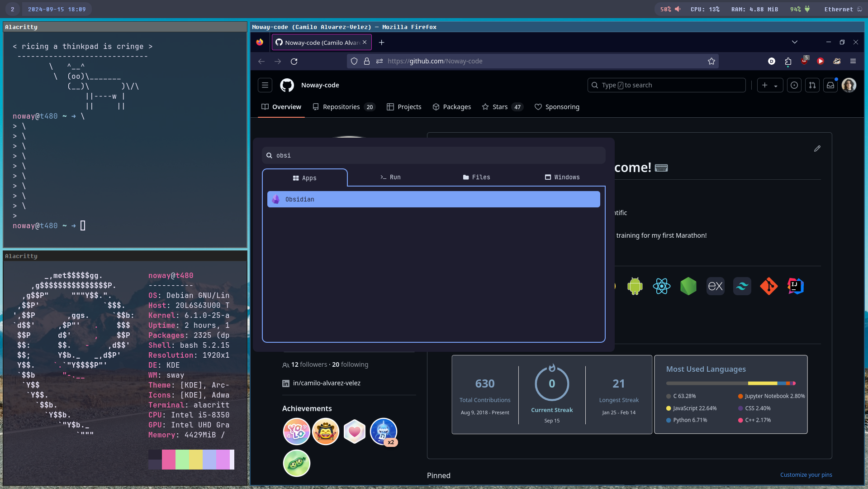The image size is (868, 489).
Task: Click the Node.js green hexagon icon
Action: pyautogui.click(x=688, y=286)
